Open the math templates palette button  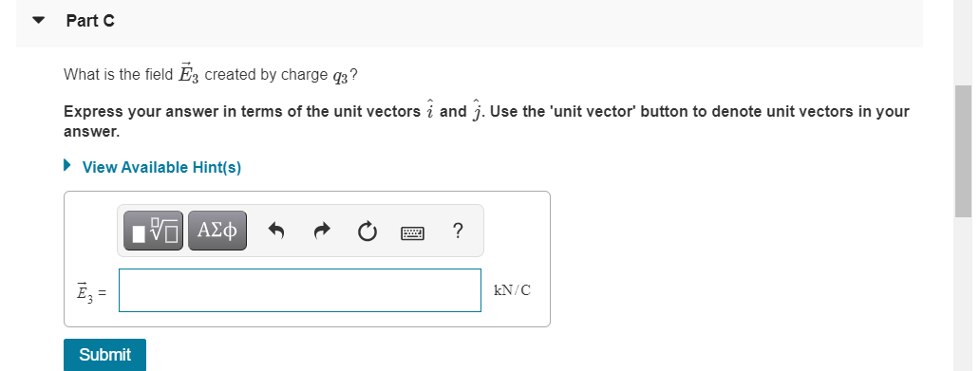153,231
